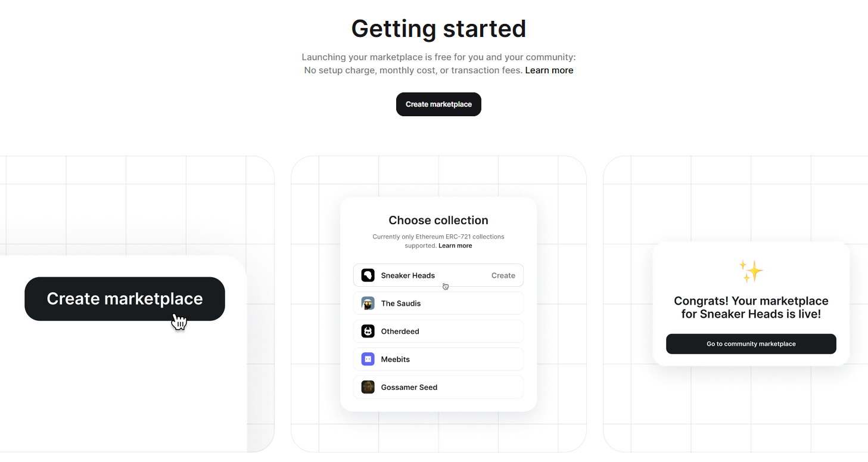Pick the Gossamer Seed collection name

point(409,387)
